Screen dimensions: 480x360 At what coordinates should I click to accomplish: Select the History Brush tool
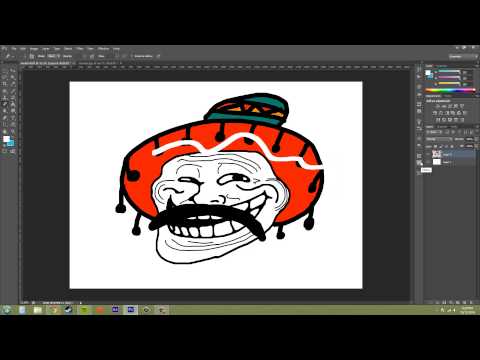pos(13,98)
